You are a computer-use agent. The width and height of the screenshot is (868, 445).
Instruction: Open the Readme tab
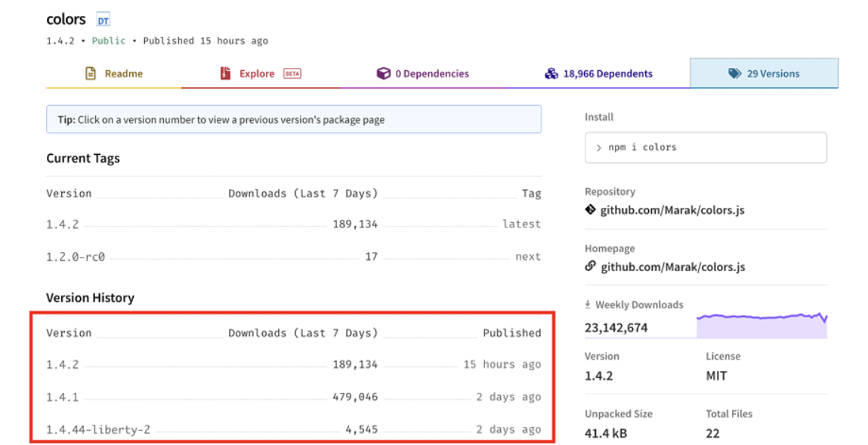coord(113,73)
